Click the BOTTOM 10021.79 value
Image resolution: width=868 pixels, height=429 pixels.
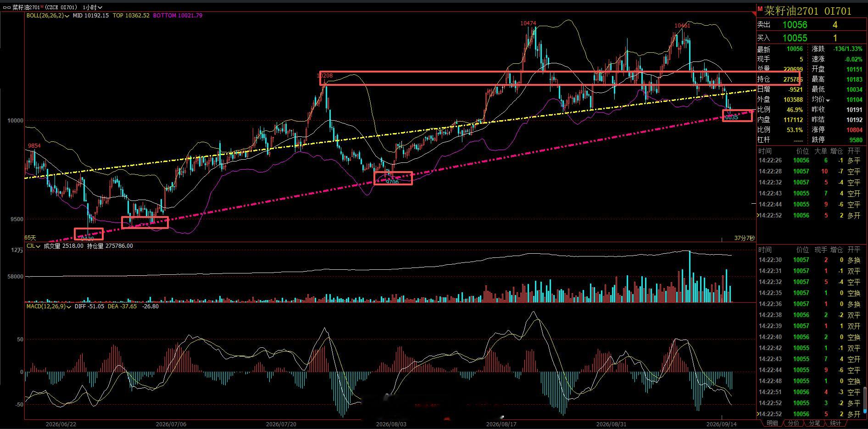click(178, 16)
